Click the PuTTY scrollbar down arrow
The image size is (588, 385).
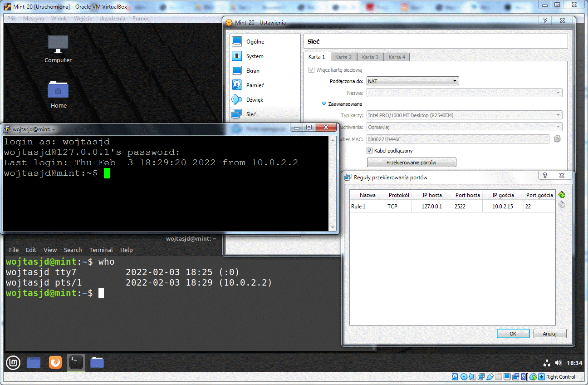(x=333, y=227)
